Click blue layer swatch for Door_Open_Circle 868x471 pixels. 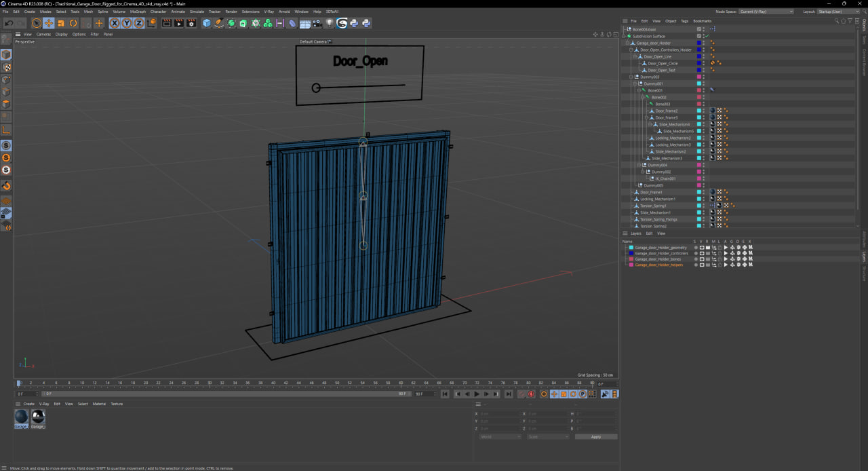(x=698, y=63)
